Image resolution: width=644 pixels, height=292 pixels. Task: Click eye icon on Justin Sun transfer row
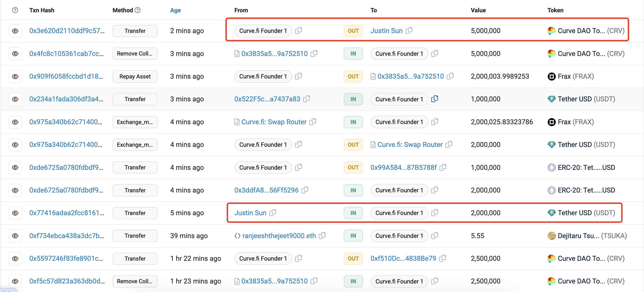coord(15,213)
